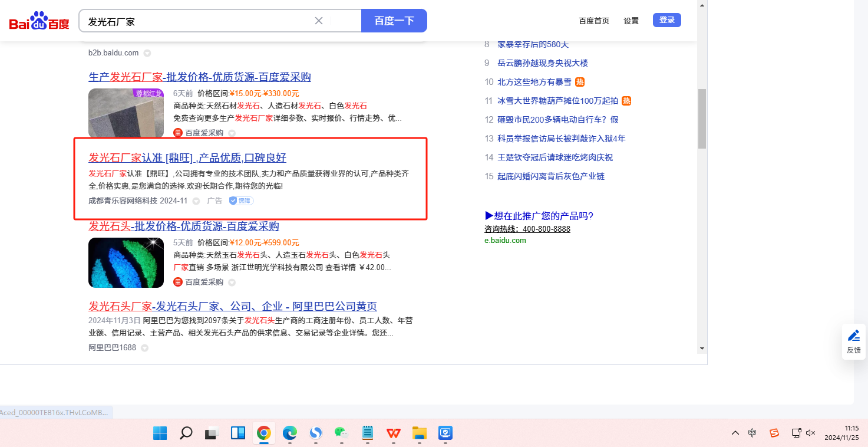Expand dropdown arrow next to b2b.baidu.com
868x447 pixels.
click(x=147, y=53)
